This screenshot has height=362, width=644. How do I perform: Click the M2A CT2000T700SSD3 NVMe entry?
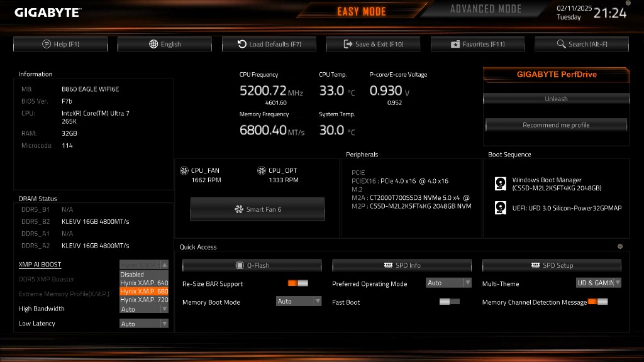[410, 198]
